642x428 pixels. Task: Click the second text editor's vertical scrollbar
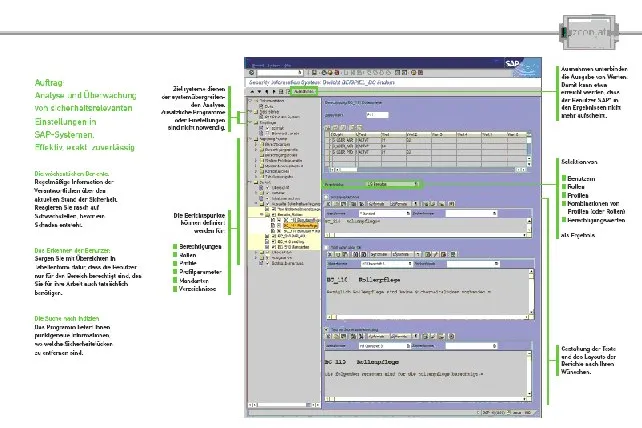[531, 292]
